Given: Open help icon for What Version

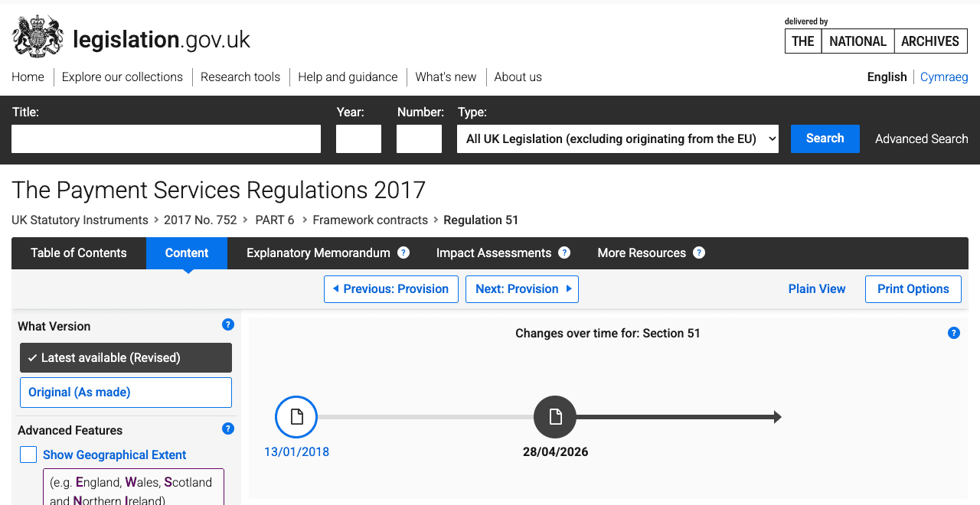Looking at the screenshot, I should [x=228, y=324].
